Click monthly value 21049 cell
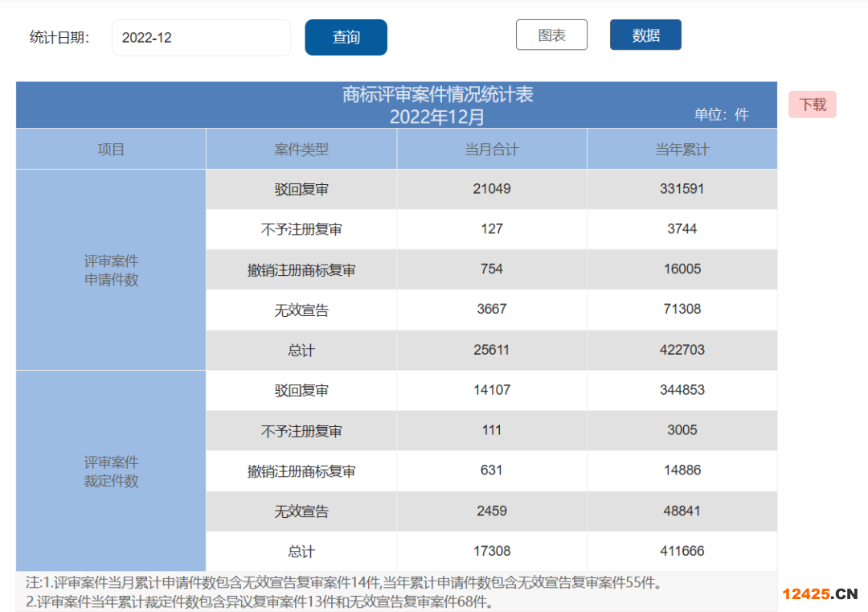 (492, 189)
